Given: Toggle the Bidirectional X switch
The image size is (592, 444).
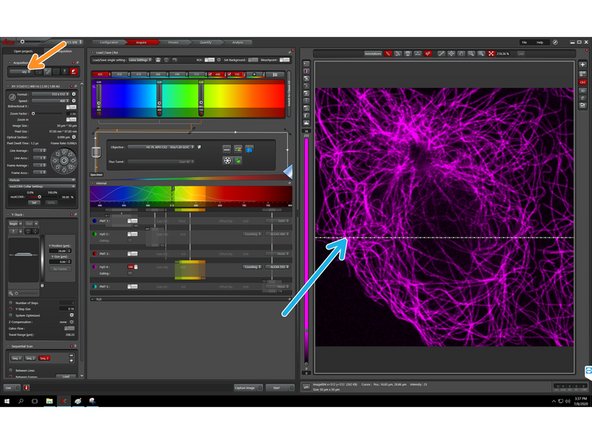Looking at the screenshot, I should (71, 107).
